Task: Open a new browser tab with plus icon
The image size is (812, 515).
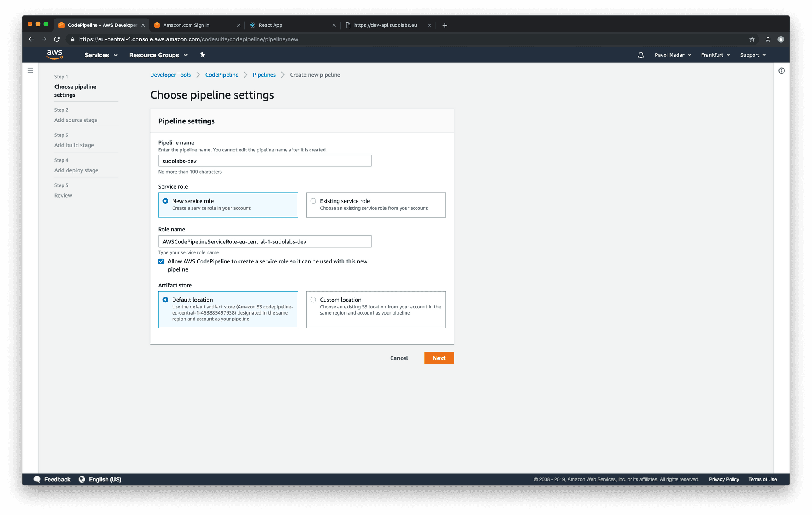Action: 445,25
